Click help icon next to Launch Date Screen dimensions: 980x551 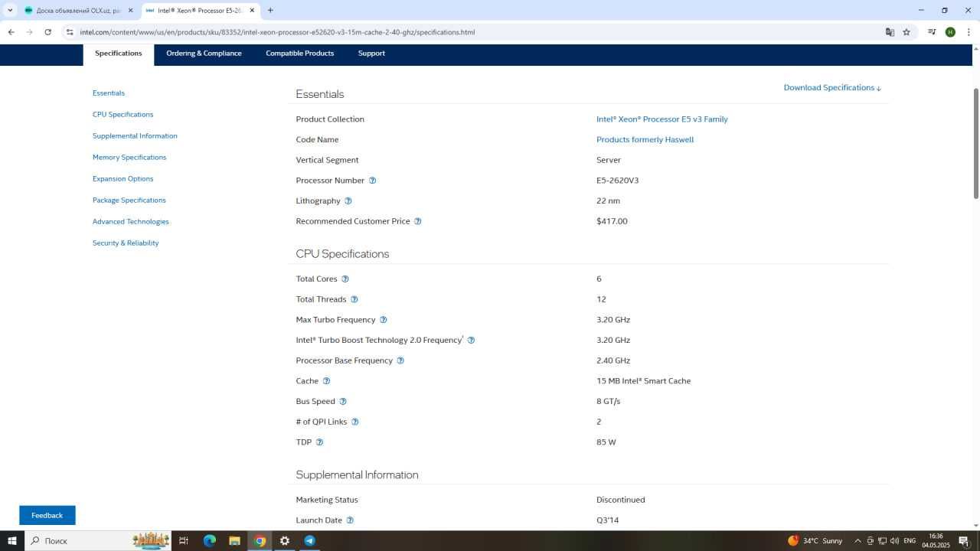[350, 520]
